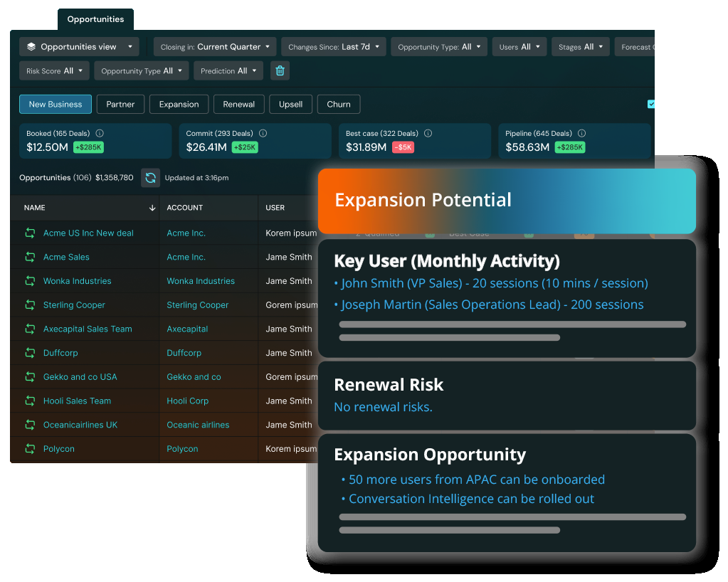The width and height of the screenshot is (728, 582).
Task: Click info icon next to Booked deals
Action: [x=100, y=134]
